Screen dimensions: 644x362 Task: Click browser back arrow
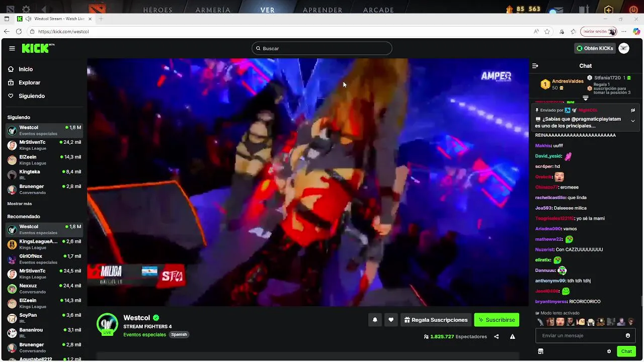coord(7,31)
